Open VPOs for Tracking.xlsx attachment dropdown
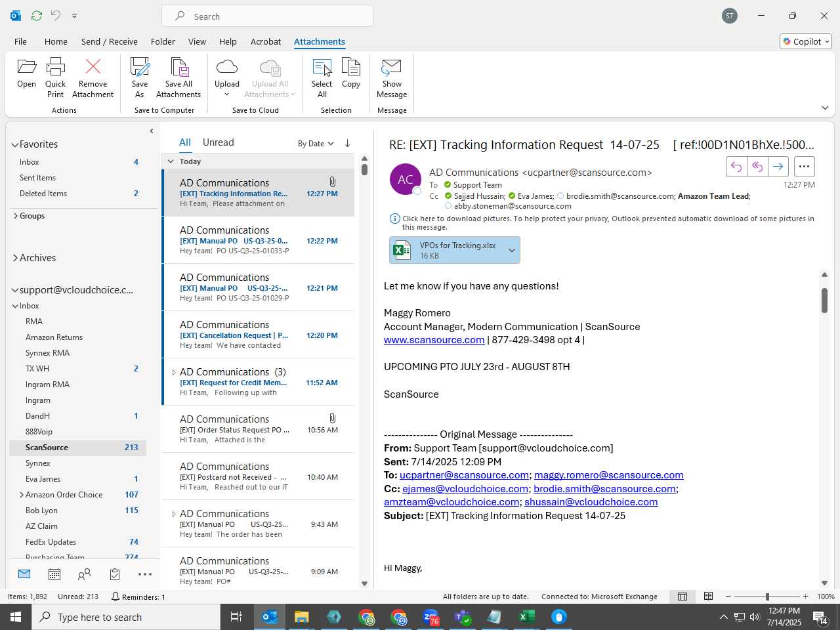 (x=512, y=250)
